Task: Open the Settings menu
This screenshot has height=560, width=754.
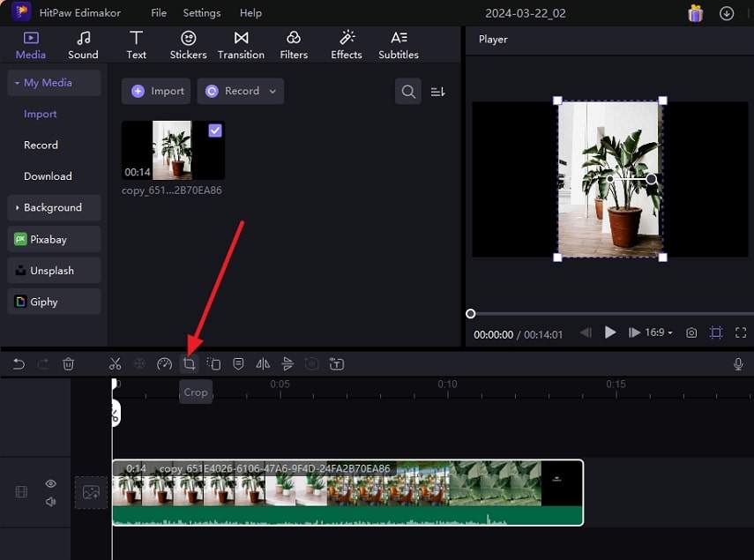Action: pyautogui.click(x=201, y=12)
